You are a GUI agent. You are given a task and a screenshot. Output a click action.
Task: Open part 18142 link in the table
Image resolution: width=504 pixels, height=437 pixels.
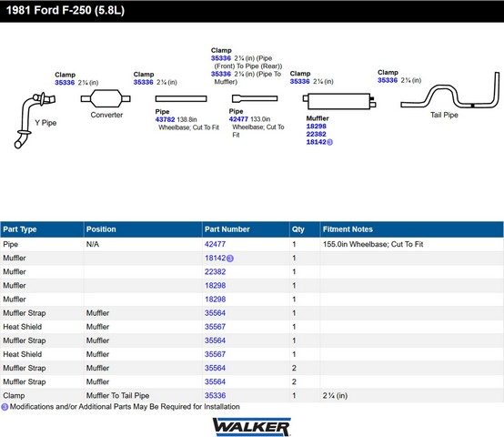click(x=216, y=259)
